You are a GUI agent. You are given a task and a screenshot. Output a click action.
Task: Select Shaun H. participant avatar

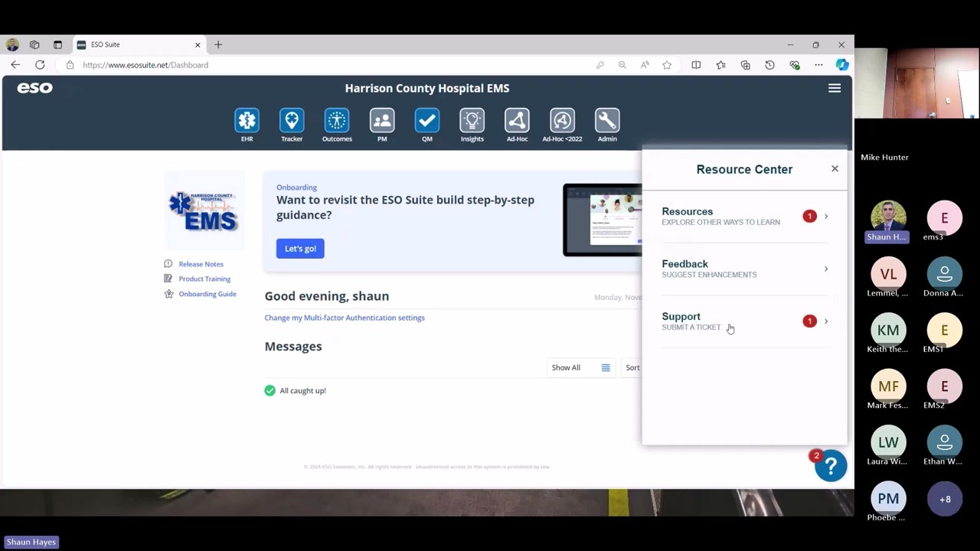coord(888,217)
